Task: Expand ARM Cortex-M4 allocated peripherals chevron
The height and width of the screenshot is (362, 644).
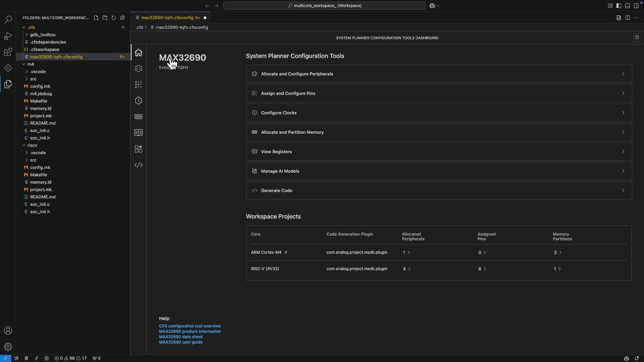Action: [x=409, y=252]
